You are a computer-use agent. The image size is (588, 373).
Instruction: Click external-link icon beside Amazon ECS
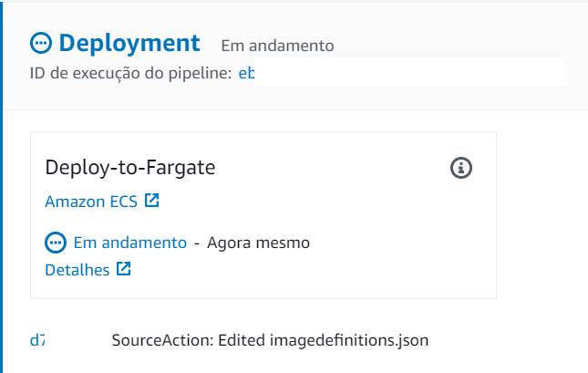[152, 201]
